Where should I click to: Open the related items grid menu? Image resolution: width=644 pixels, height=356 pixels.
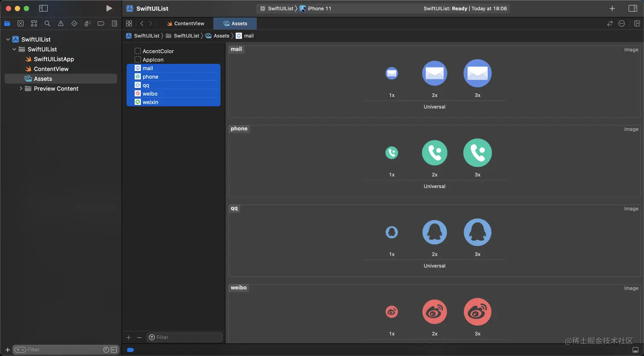click(x=129, y=23)
